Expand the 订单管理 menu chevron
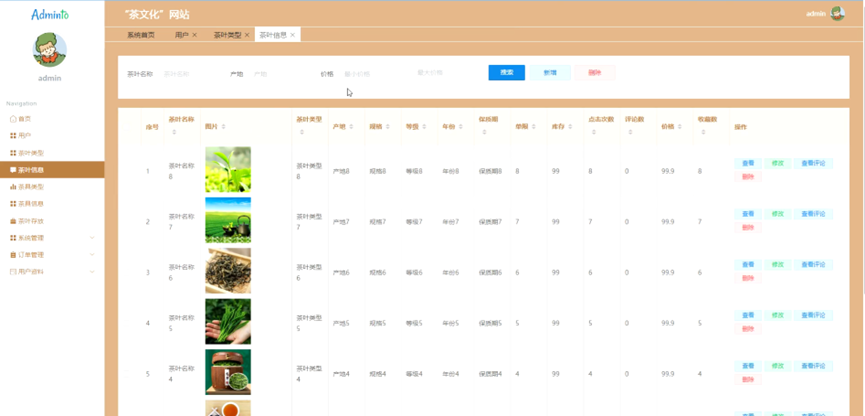The width and height of the screenshot is (865, 416). click(92, 255)
